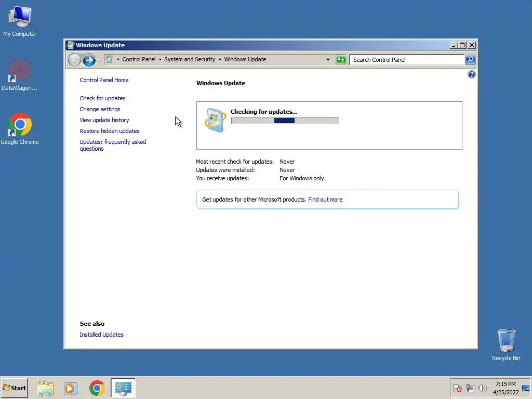Expand the dropdown arrow before System and Security
This screenshot has height=399, width=532.
pyautogui.click(x=160, y=59)
